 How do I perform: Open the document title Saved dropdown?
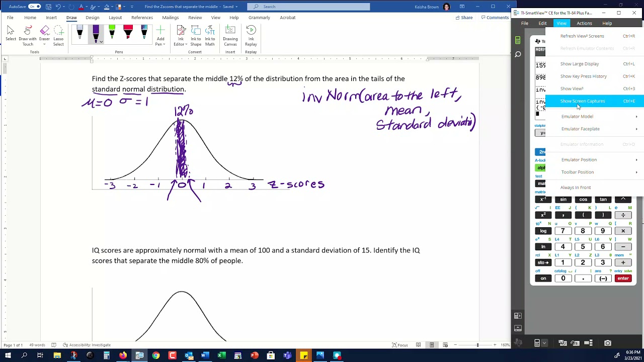(x=237, y=7)
